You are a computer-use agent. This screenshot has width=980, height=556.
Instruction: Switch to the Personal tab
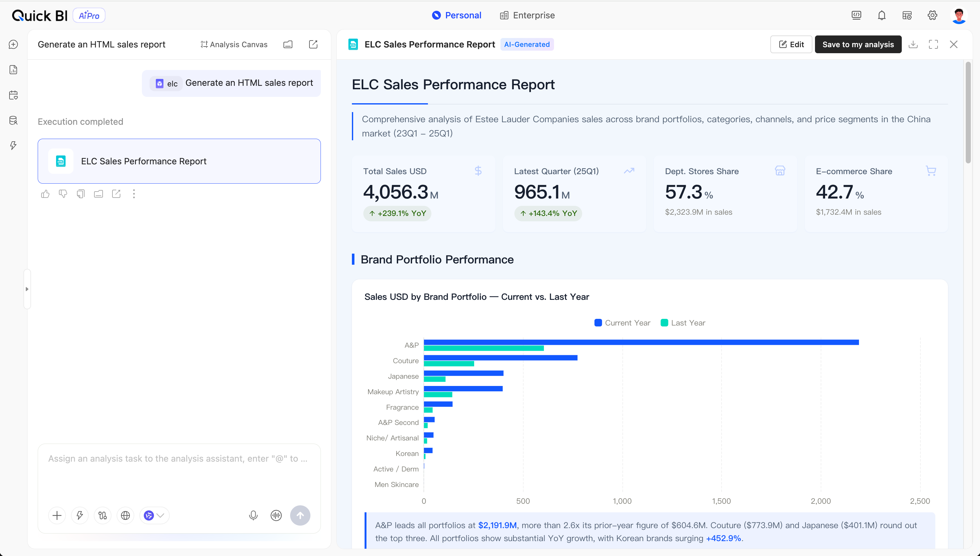click(456, 15)
